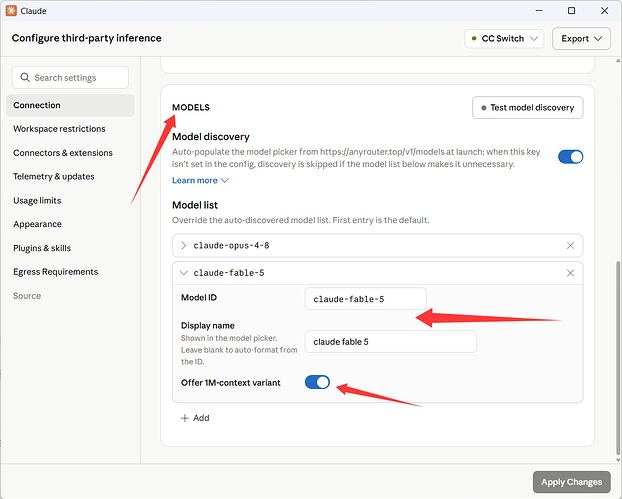Edit the Model ID field claude-fable-5
This screenshot has width=622, height=499.
pos(365,299)
